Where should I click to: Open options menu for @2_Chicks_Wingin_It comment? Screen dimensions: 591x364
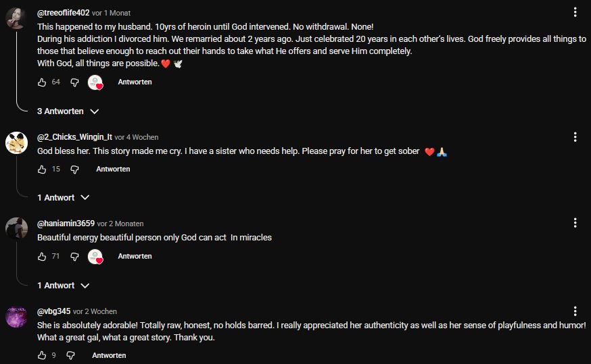click(x=575, y=137)
